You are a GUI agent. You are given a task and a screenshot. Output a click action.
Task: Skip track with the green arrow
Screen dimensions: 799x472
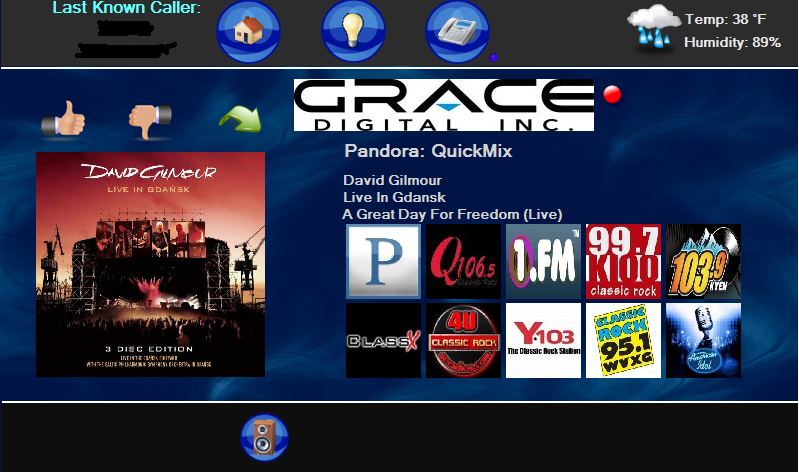(x=241, y=119)
